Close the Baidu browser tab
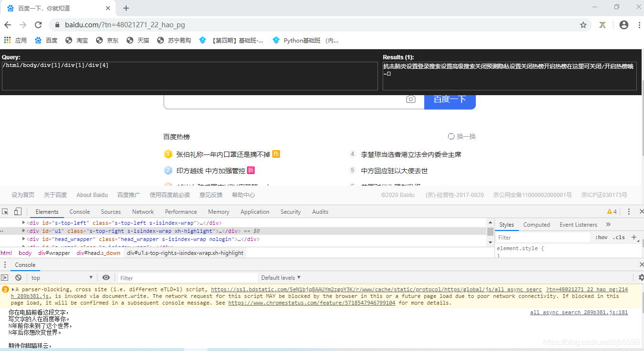Viewport: 644px width, 351px height. coord(108,8)
